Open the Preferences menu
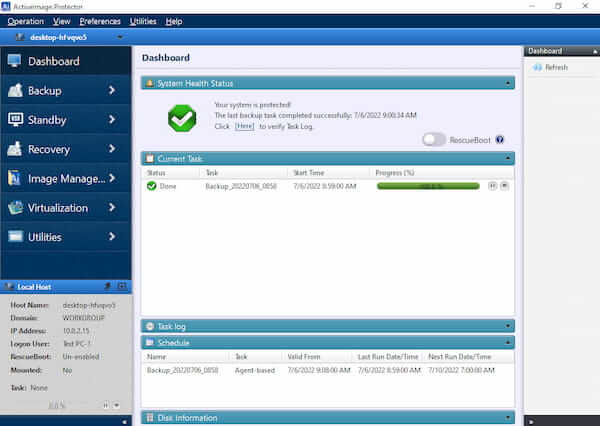 (x=100, y=21)
